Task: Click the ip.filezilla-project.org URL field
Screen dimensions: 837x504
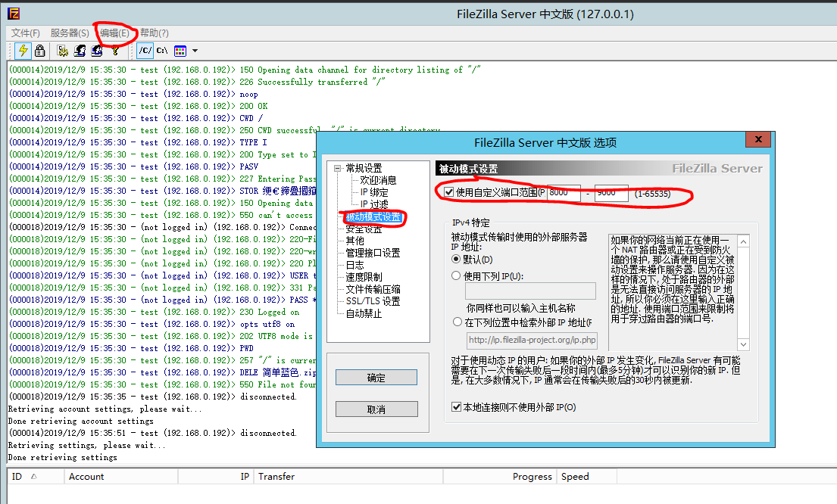Action: [532, 340]
